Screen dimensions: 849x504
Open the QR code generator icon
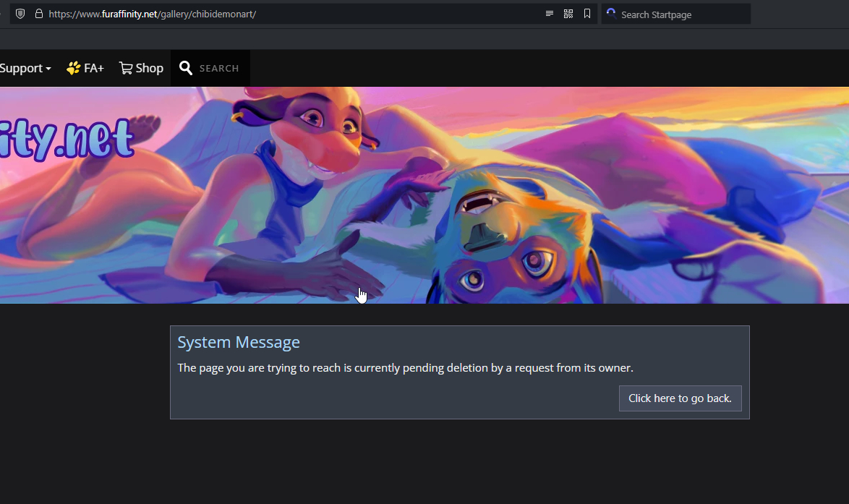pos(568,14)
